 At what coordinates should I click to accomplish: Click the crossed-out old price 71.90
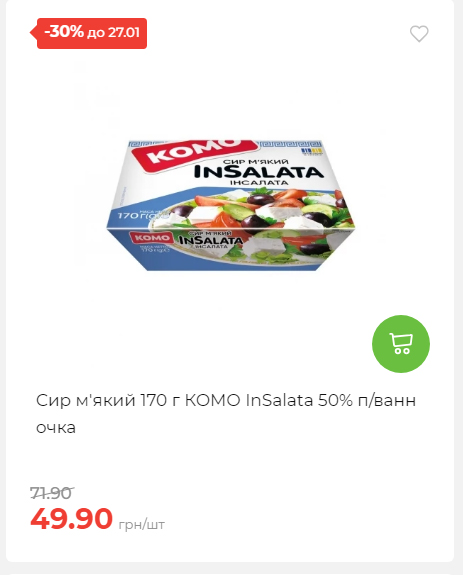52,493
